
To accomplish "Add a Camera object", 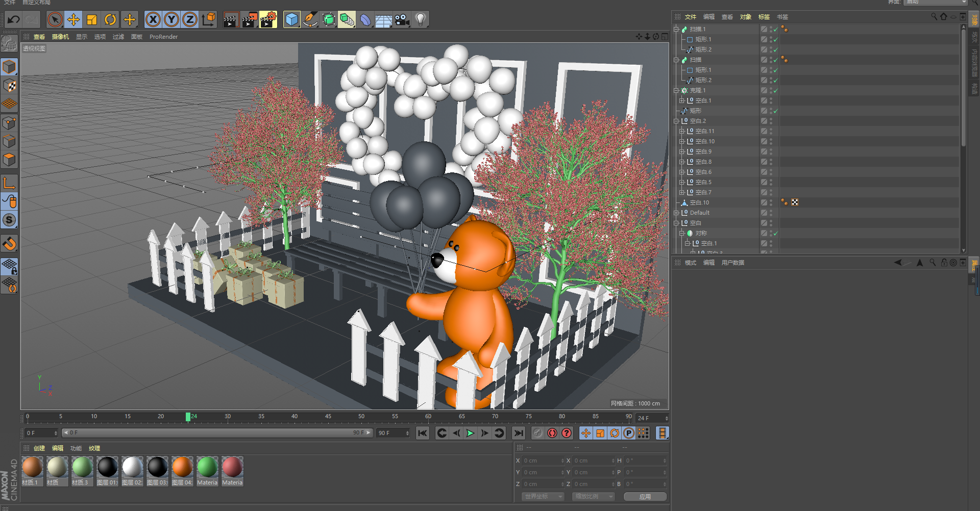I will point(402,20).
